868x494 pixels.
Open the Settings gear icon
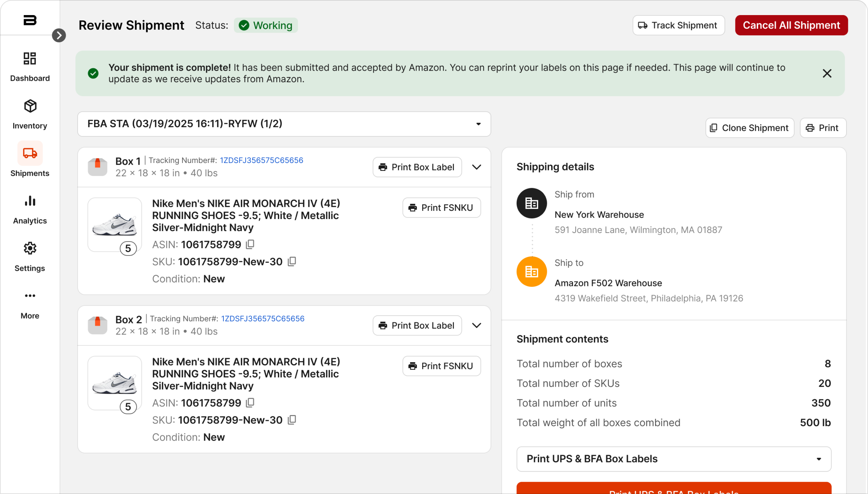click(30, 248)
